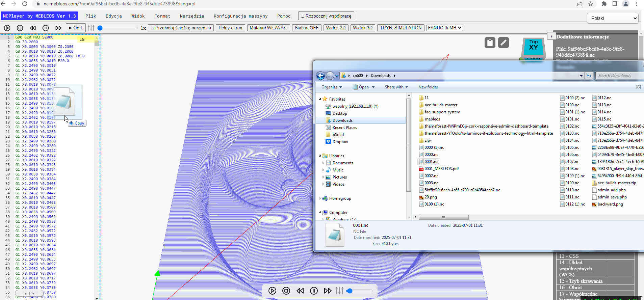This screenshot has width=644, height=300.
Task: Click the Pełny ekran button
Action: (230, 28)
